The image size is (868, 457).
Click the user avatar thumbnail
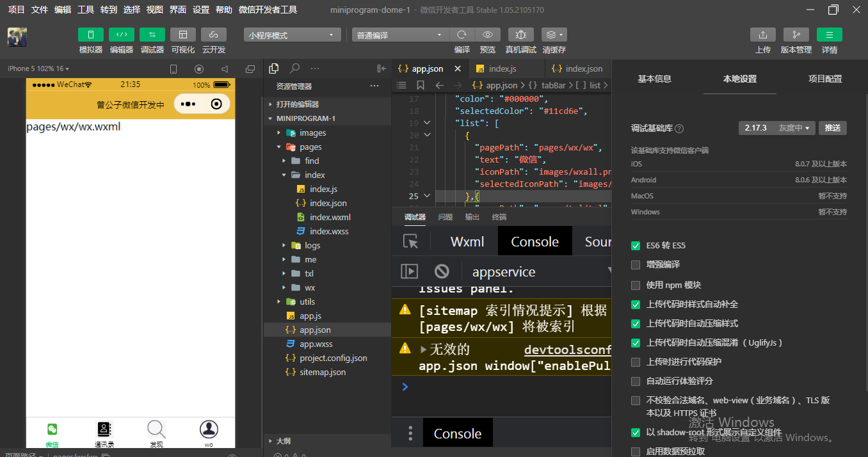(17, 36)
